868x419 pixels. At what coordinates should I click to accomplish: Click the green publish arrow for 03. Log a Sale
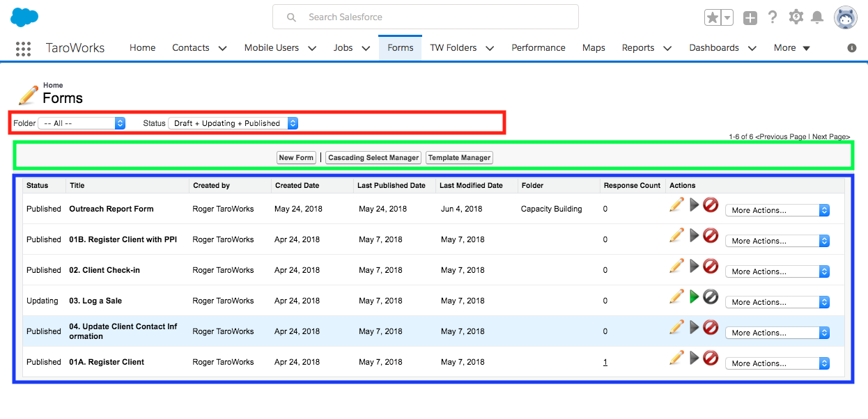694,297
